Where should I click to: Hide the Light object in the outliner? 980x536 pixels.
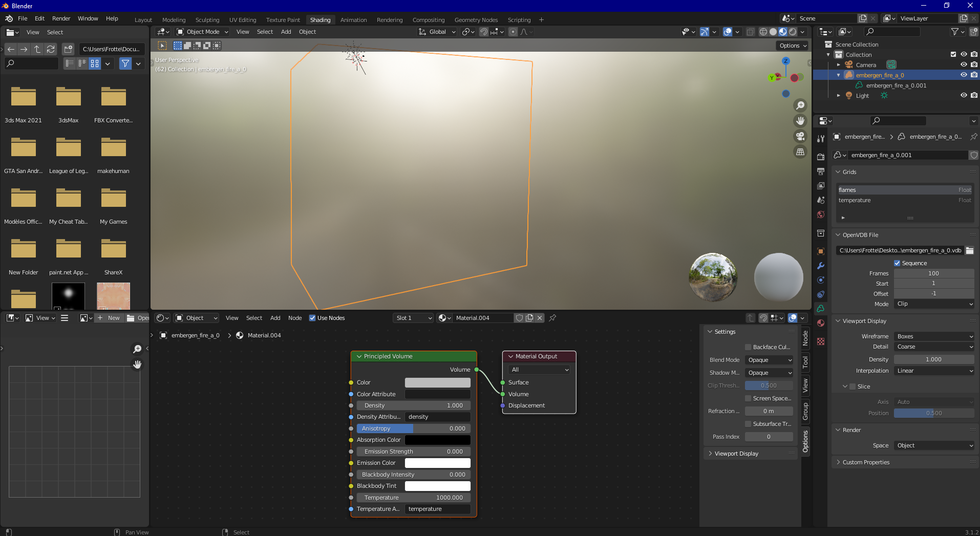pyautogui.click(x=964, y=95)
